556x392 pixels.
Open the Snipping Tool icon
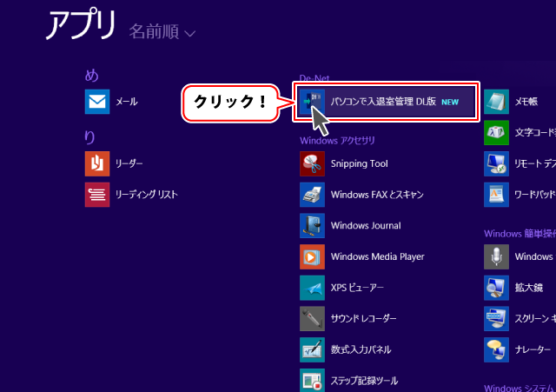pos(312,163)
